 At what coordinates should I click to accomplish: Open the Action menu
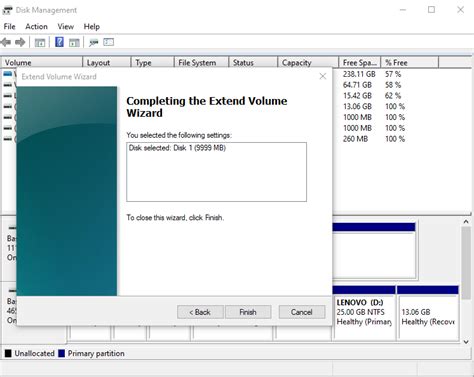[36, 27]
